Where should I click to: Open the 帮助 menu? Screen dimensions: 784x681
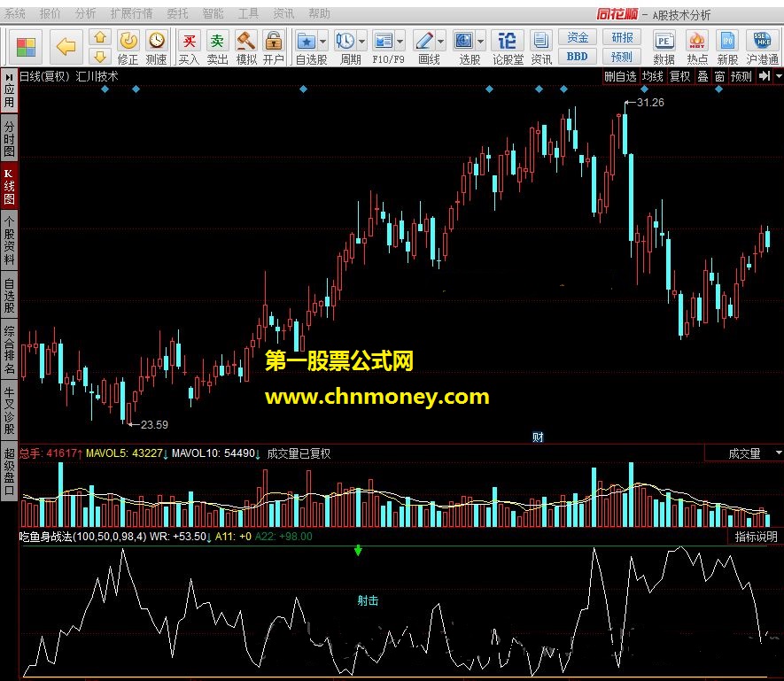(319, 13)
